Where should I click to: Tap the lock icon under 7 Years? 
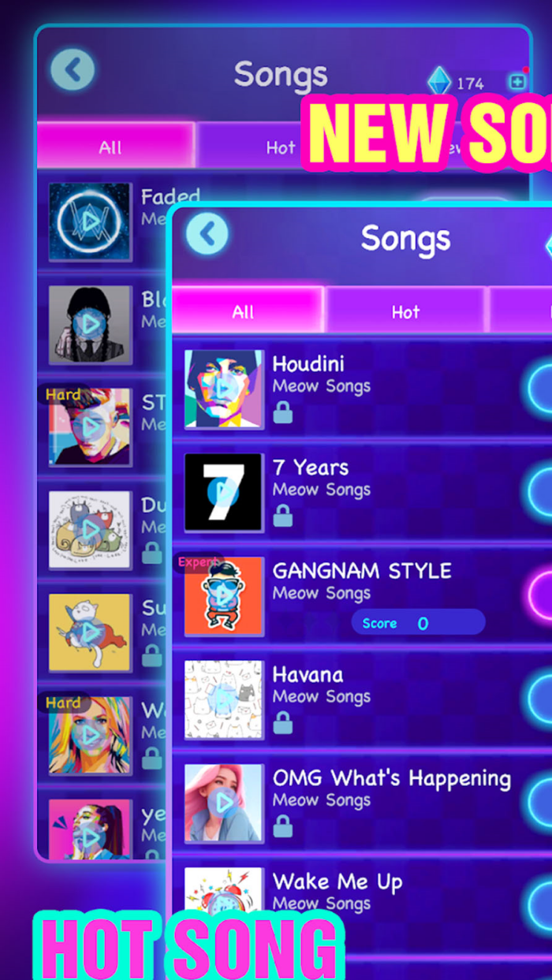pos(282,515)
